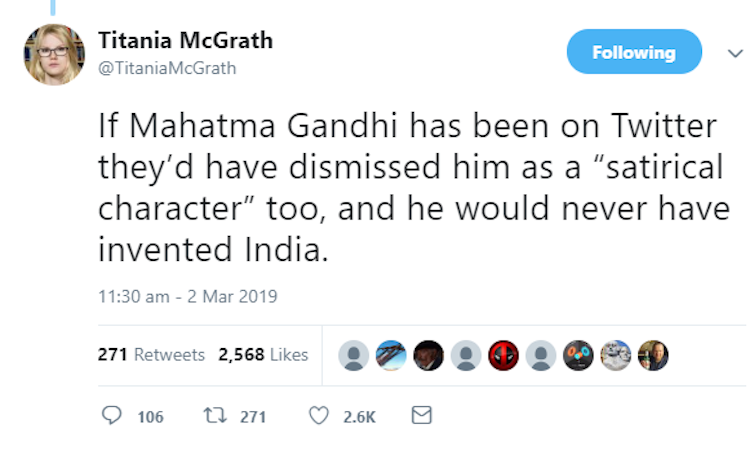Open Titania McGrath profile picture
The width and height of the screenshot is (754, 464).
(54, 54)
